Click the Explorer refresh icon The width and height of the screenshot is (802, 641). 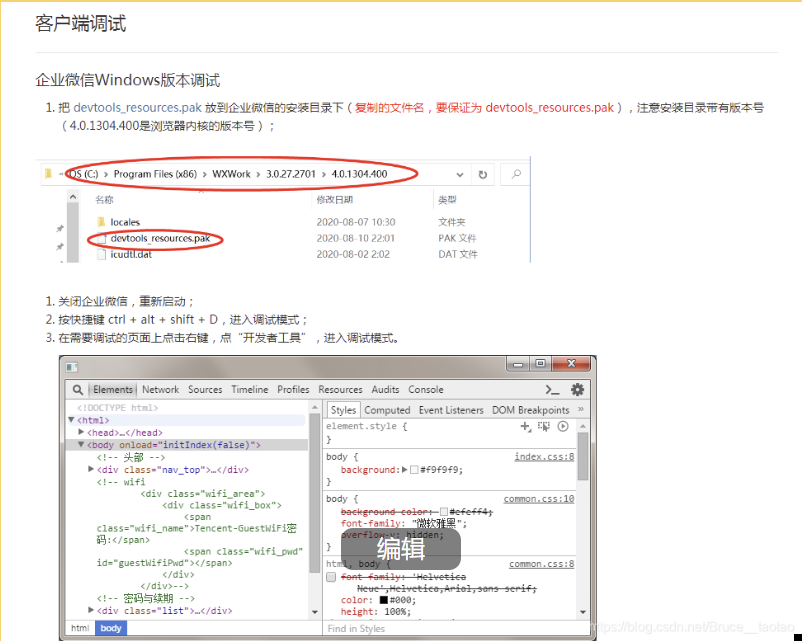click(x=482, y=174)
